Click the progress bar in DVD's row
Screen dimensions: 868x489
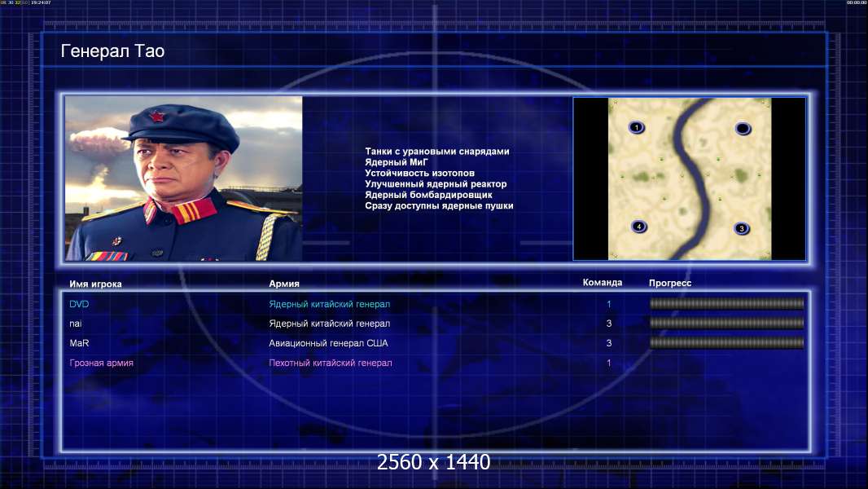pyautogui.click(x=726, y=303)
